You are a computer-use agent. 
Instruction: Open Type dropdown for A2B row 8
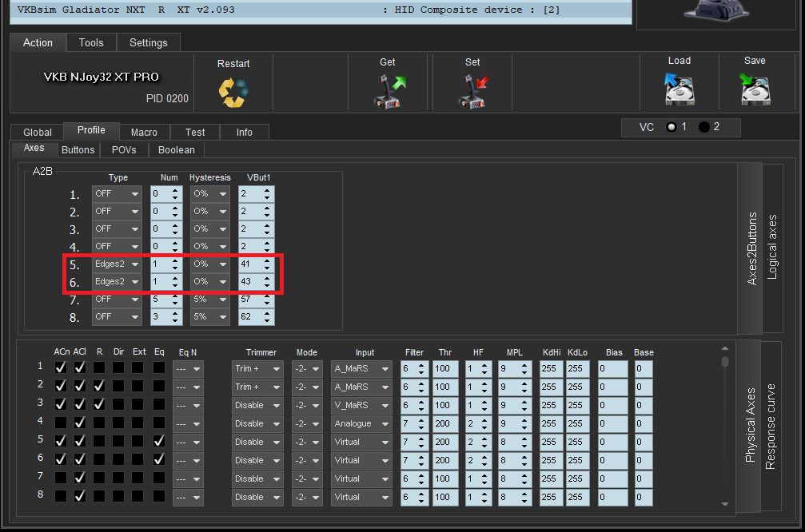[117, 316]
